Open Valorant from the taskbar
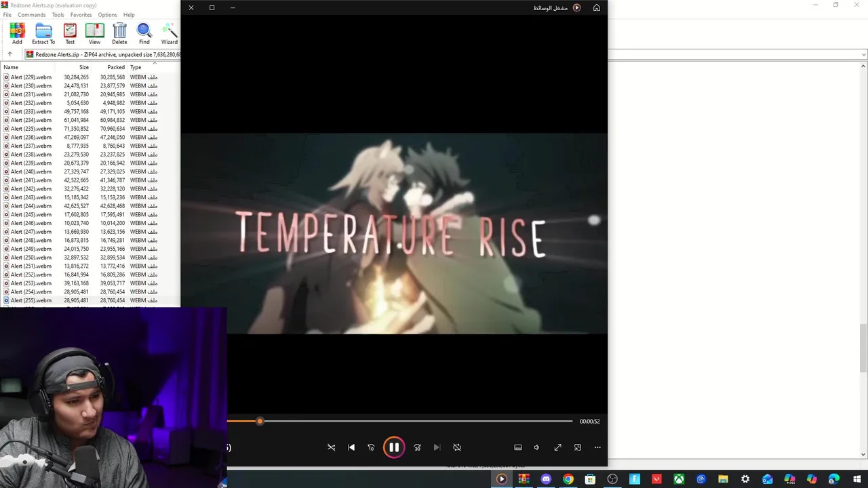Image resolution: width=868 pixels, height=488 pixels. [656, 479]
